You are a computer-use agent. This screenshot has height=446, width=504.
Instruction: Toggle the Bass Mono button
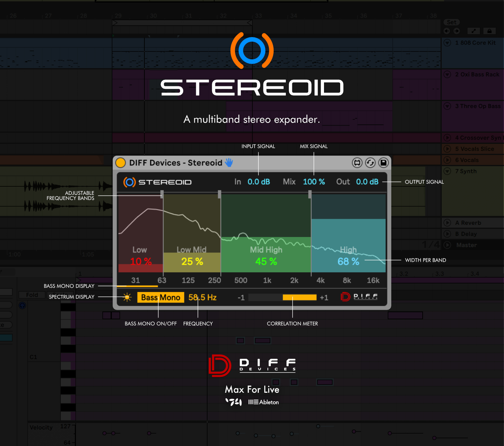tap(161, 297)
